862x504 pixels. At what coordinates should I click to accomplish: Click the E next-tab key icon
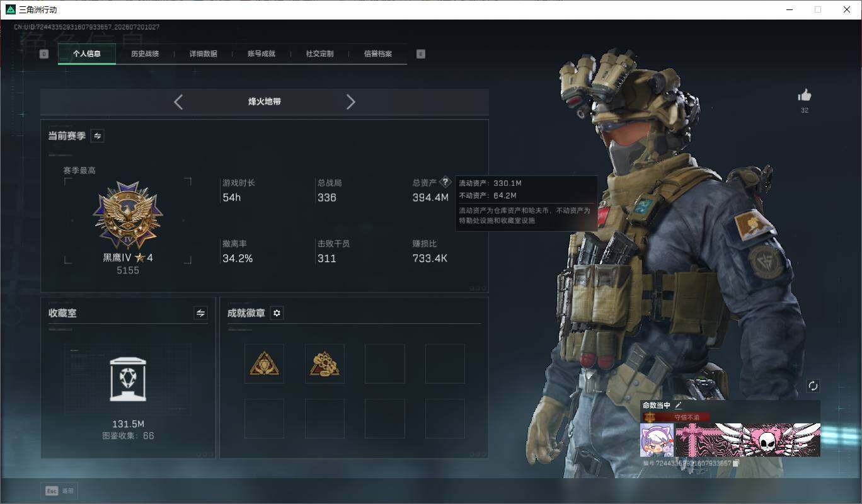click(x=421, y=54)
